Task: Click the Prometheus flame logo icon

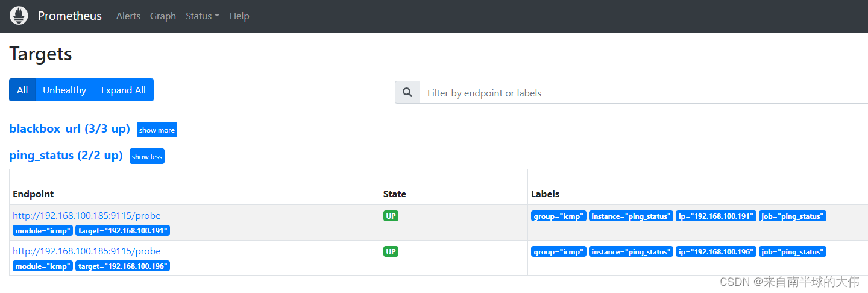Action: [19, 16]
